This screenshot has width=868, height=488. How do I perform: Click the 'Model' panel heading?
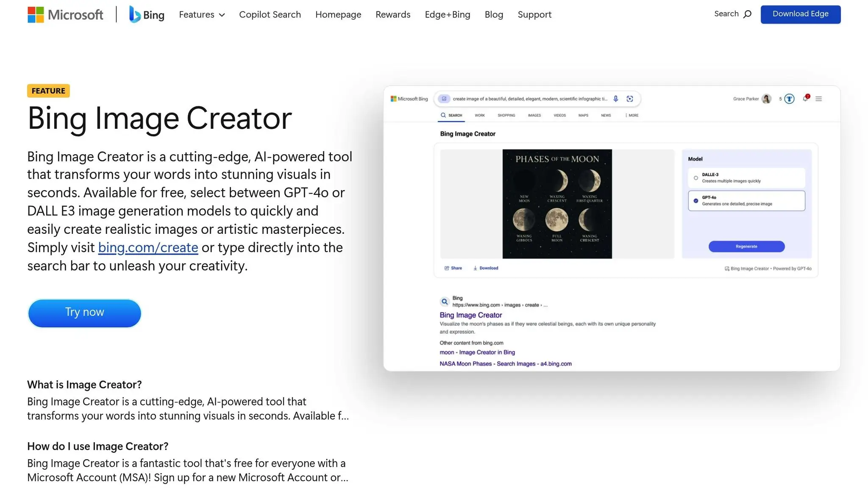pyautogui.click(x=695, y=159)
